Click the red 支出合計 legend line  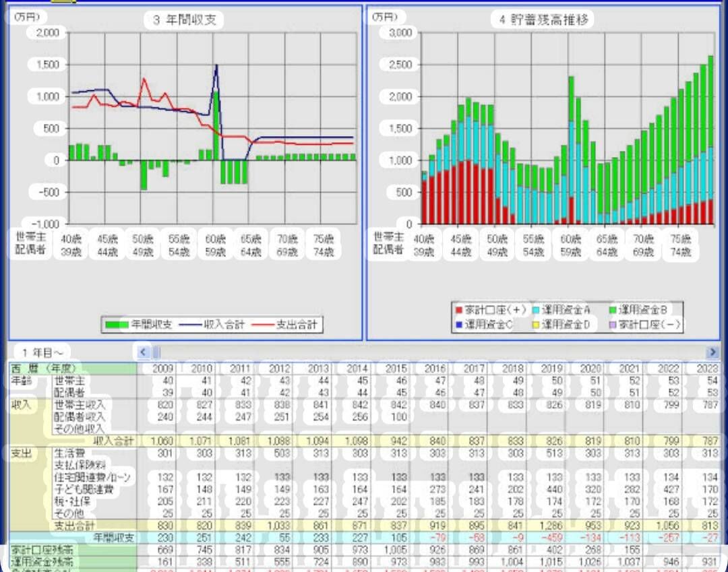coord(263,325)
